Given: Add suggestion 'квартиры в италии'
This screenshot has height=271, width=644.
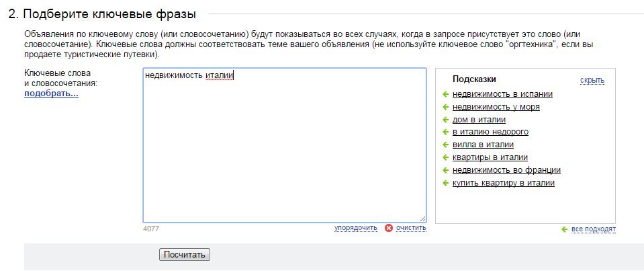Looking at the screenshot, I should [490, 157].
